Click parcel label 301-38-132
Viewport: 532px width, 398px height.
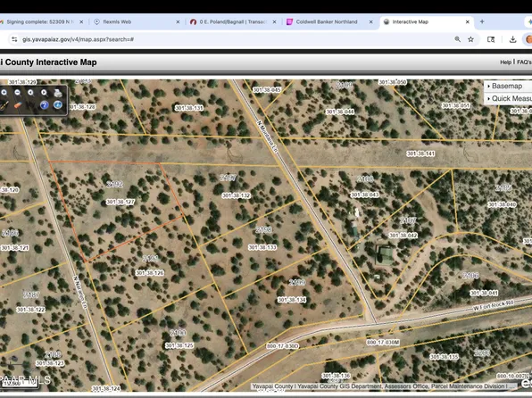coord(236,195)
